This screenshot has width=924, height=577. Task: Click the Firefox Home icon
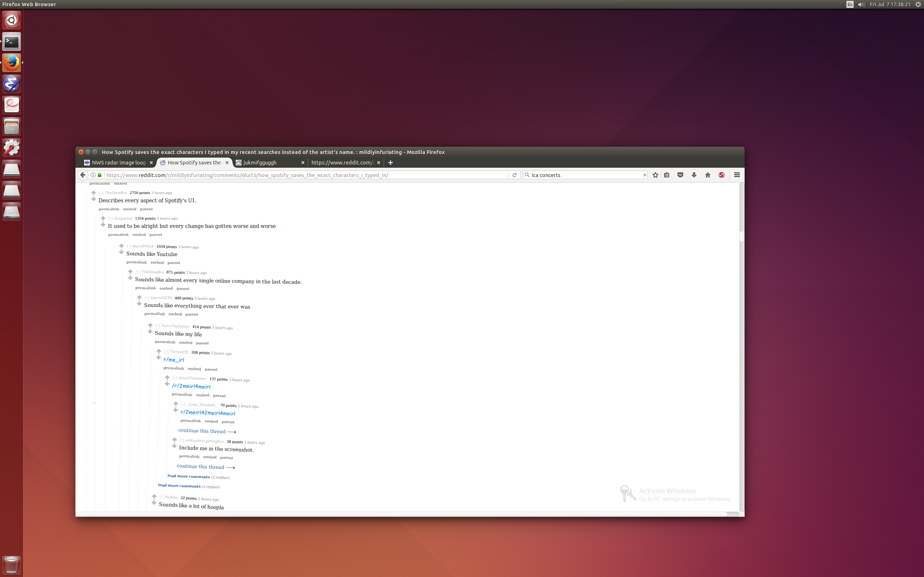(x=707, y=175)
